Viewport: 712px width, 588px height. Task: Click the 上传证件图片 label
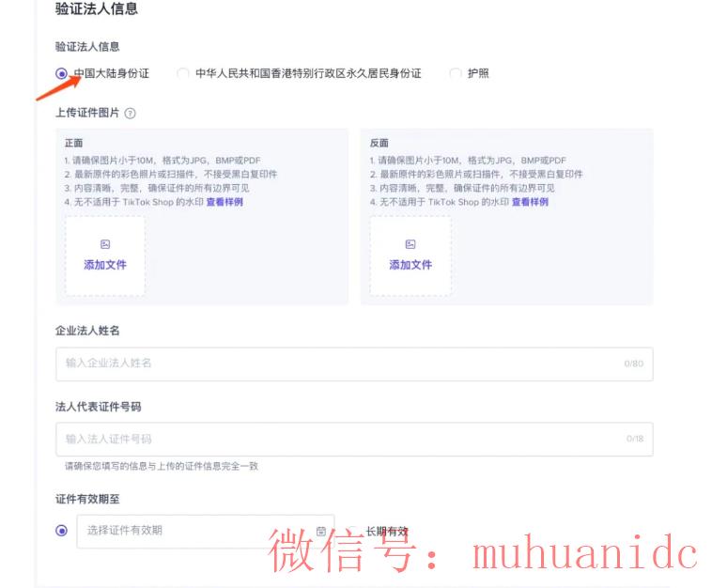pos(87,113)
